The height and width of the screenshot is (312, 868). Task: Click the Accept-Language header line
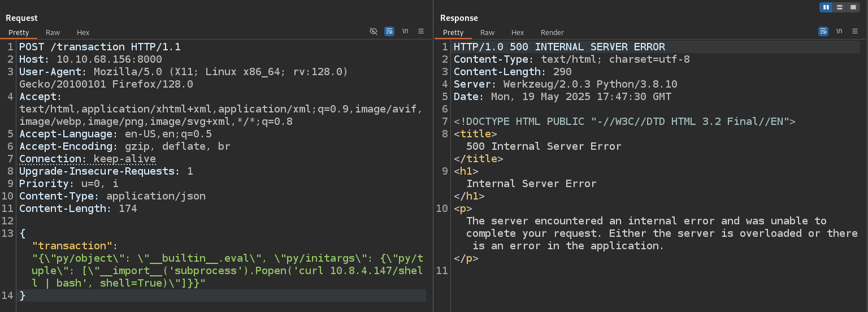(x=115, y=134)
